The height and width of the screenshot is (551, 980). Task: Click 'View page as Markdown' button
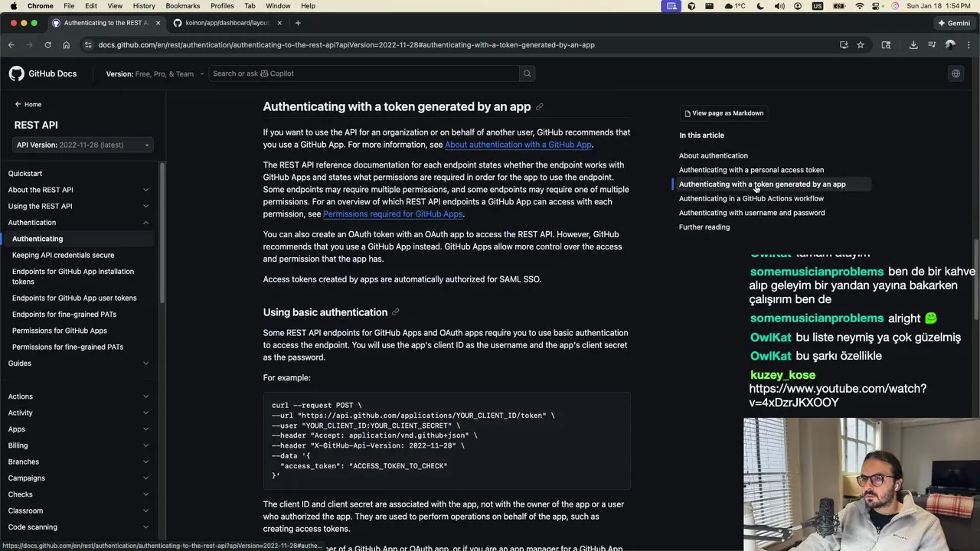(724, 113)
